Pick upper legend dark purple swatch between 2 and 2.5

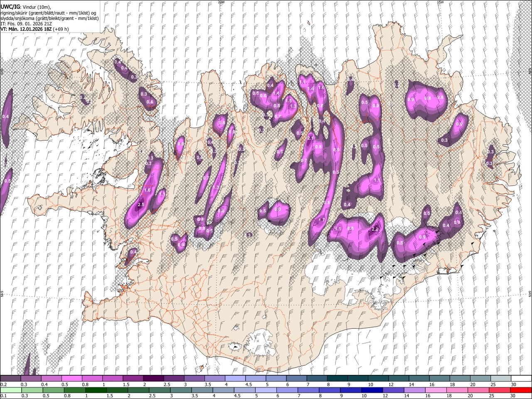(x=153, y=379)
